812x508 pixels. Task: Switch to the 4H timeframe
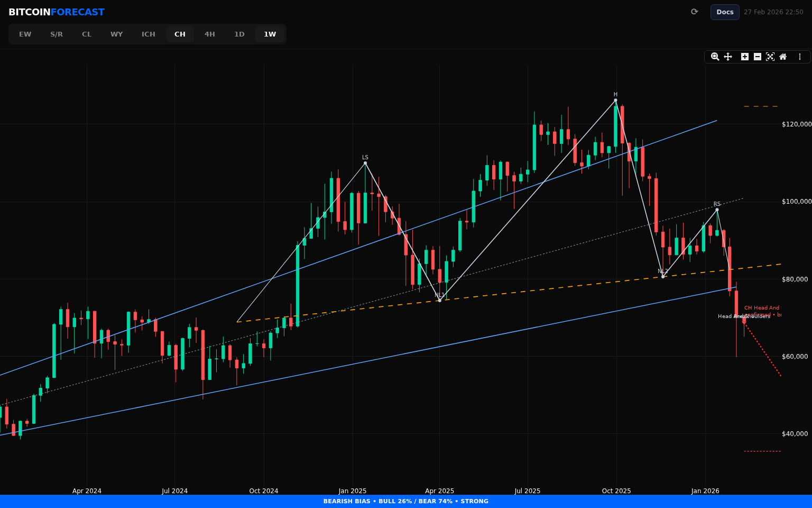[x=210, y=34]
